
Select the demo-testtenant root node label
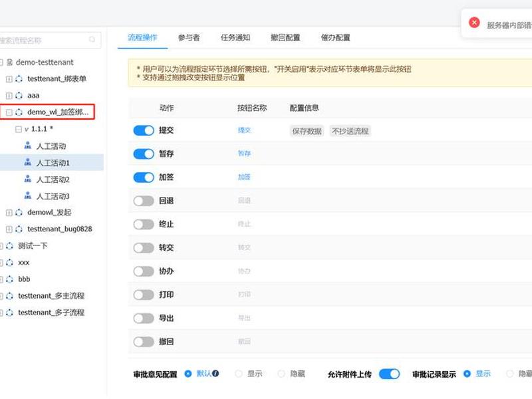coord(45,62)
